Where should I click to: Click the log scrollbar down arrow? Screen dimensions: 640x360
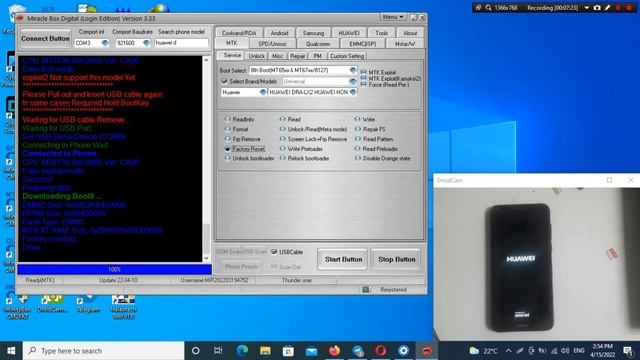tap(206, 258)
